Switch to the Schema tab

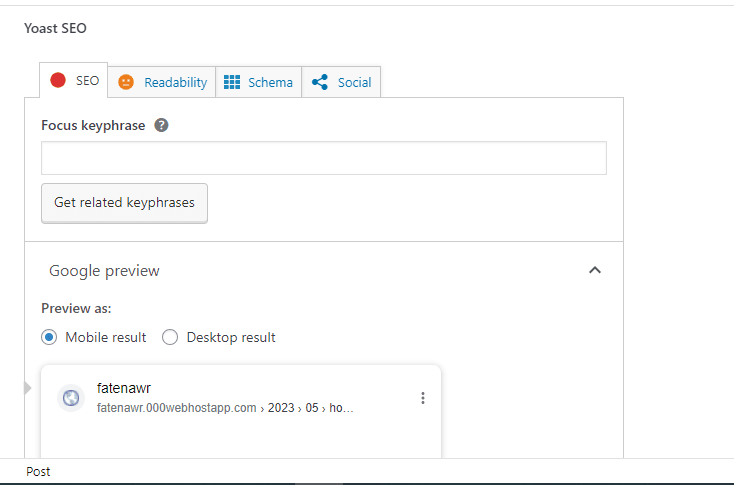(x=258, y=82)
